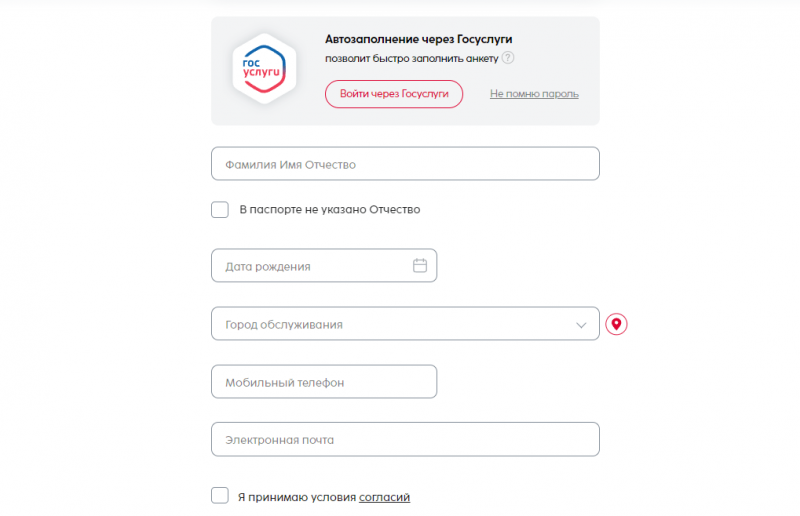Focus the Электронная почта field
800x516 pixels.
[405, 439]
